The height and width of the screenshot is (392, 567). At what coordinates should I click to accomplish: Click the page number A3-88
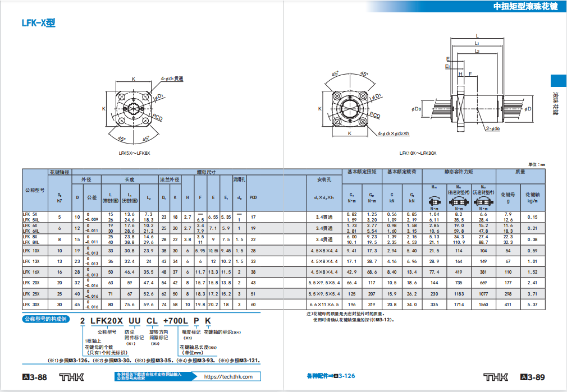tap(35, 377)
